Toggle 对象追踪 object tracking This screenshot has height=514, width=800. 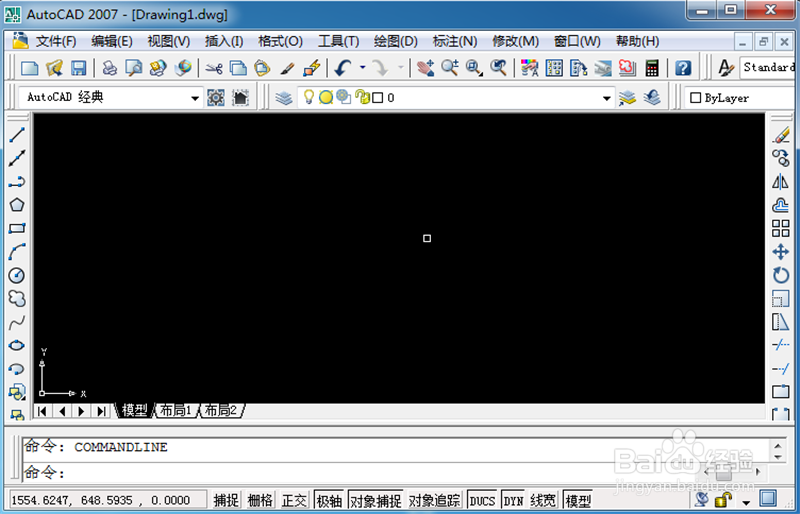(435, 500)
